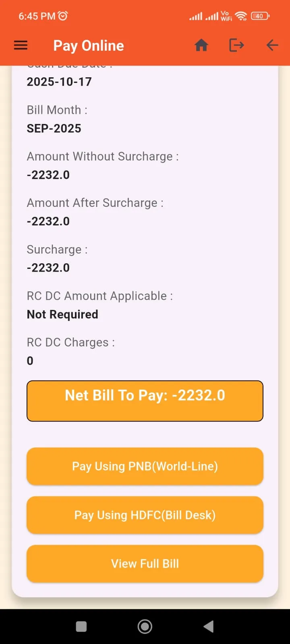Tap Android recent apps square button
290x644 pixels.
coord(81,626)
